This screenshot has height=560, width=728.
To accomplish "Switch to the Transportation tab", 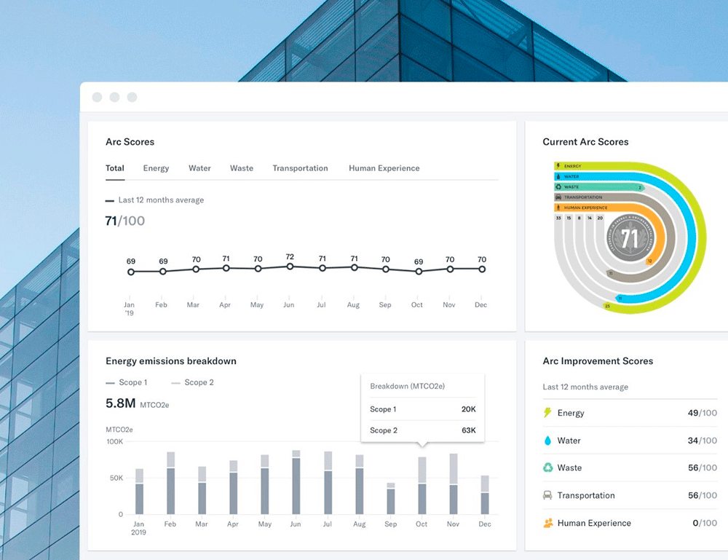I will pos(301,168).
